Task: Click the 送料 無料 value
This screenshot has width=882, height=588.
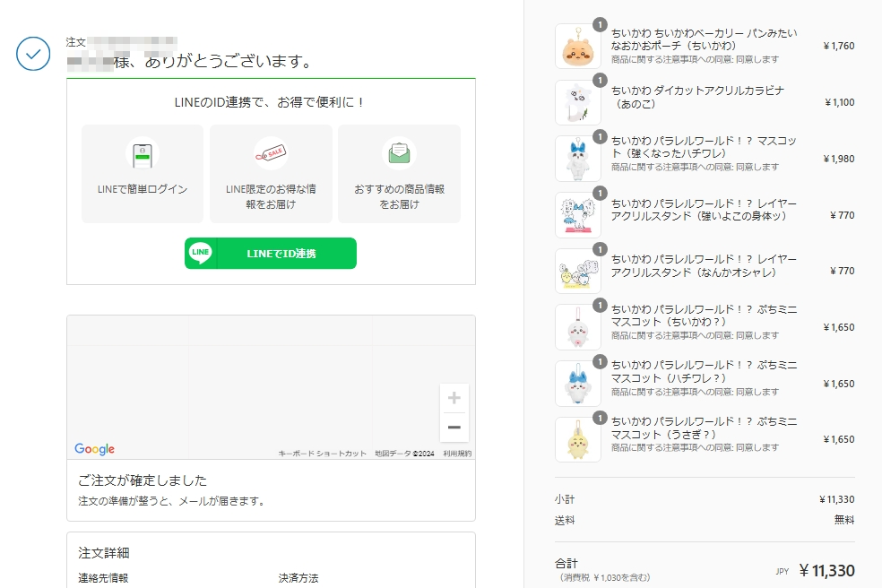Action: (844, 520)
